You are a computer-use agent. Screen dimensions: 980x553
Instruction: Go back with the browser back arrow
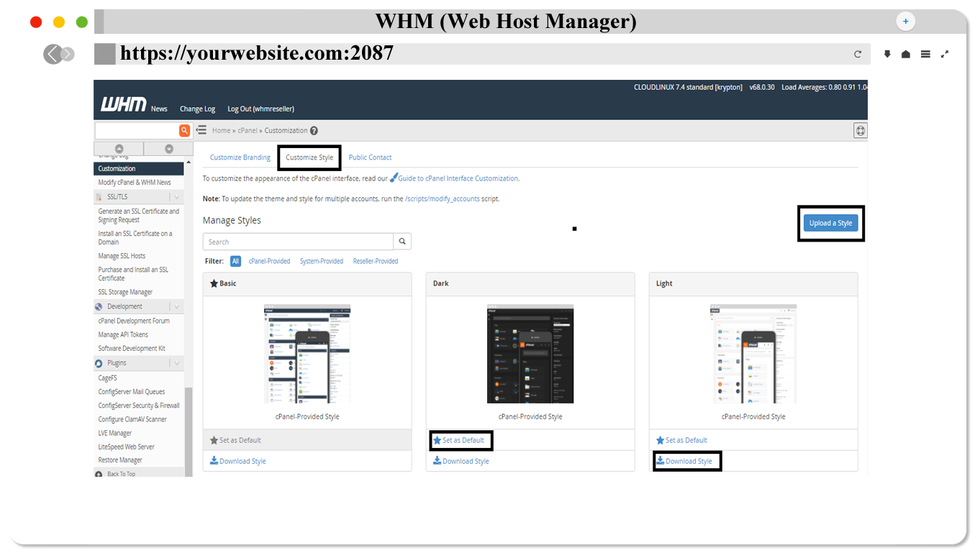(53, 54)
